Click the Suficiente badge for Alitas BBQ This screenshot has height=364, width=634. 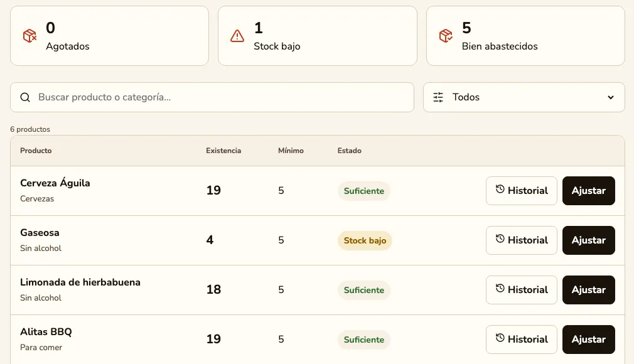pyautogui.click(x=364, y=340)
